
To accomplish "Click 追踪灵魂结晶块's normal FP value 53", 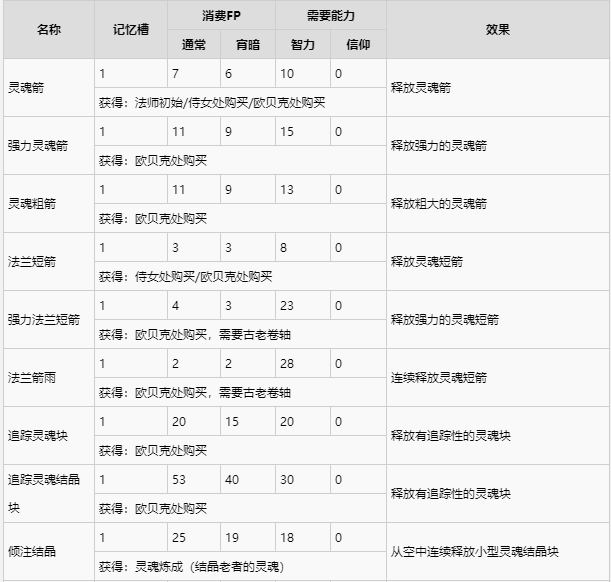I will pos(179,480).
